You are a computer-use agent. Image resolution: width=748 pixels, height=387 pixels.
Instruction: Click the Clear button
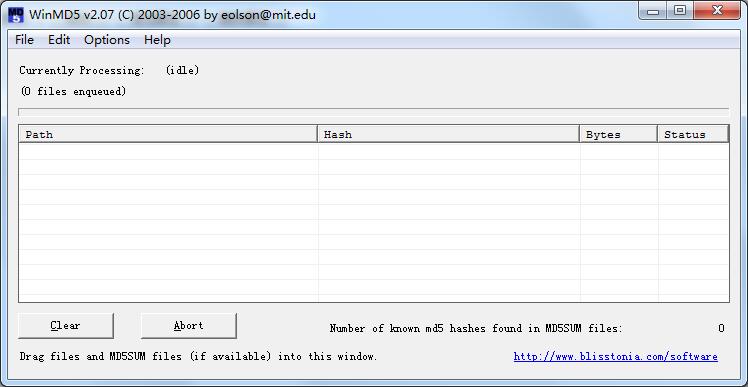[66, 325]
